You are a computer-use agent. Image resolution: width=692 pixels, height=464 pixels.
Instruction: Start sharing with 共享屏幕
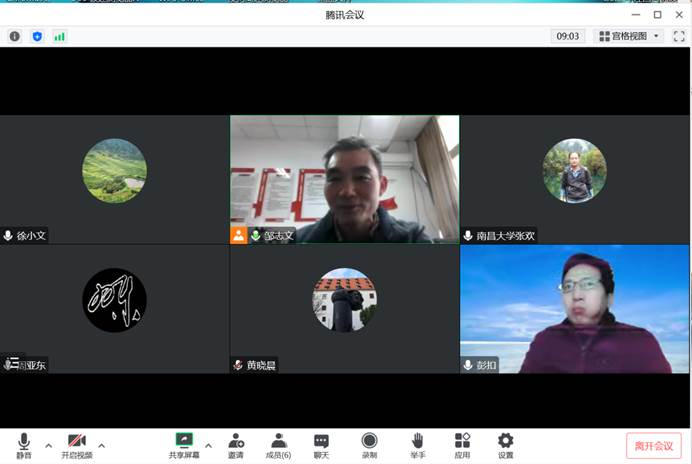pos(184,444)
